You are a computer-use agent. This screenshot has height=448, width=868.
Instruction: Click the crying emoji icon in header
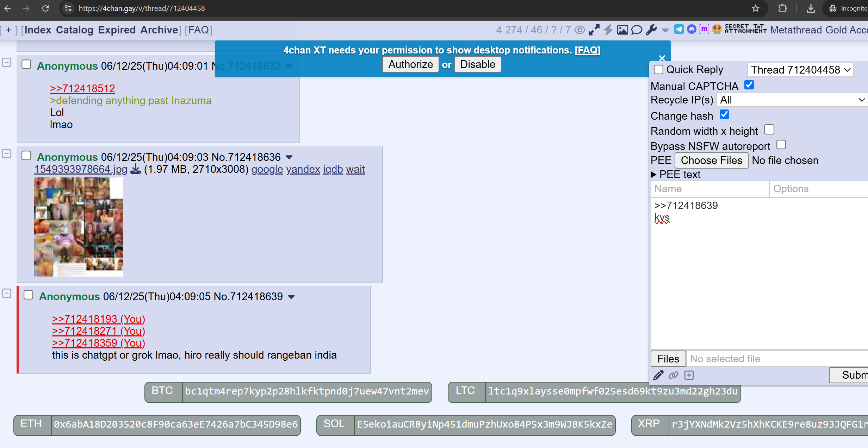(717, 29)
